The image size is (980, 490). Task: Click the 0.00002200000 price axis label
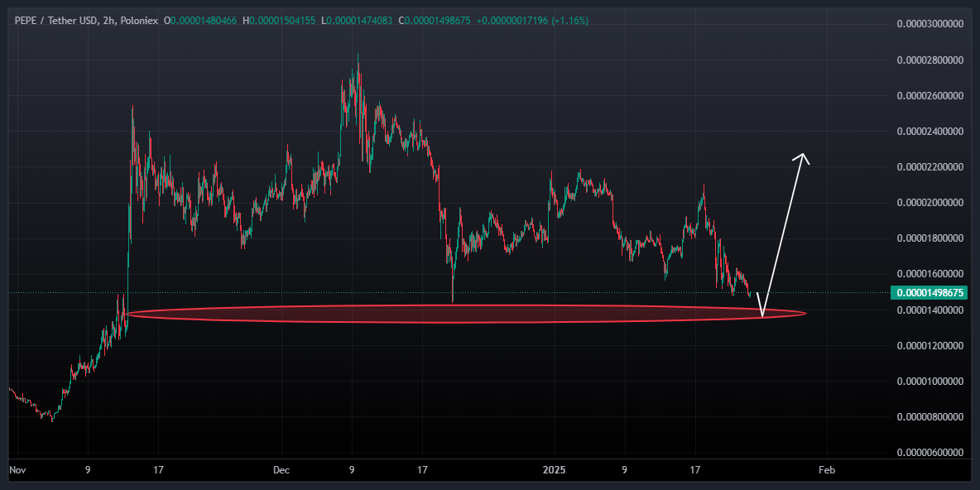click(x=929, y=167)
